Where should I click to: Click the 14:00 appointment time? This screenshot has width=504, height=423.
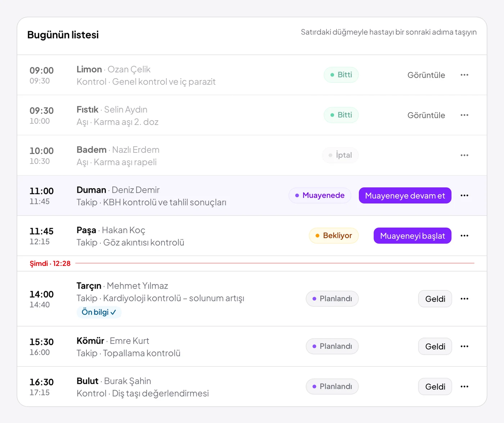[x=42, y=294]
